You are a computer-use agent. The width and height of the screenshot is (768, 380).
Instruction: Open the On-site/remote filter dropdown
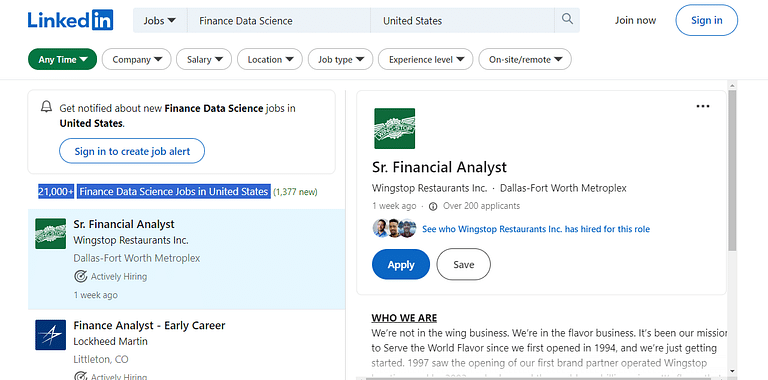[x=525, y=59]
